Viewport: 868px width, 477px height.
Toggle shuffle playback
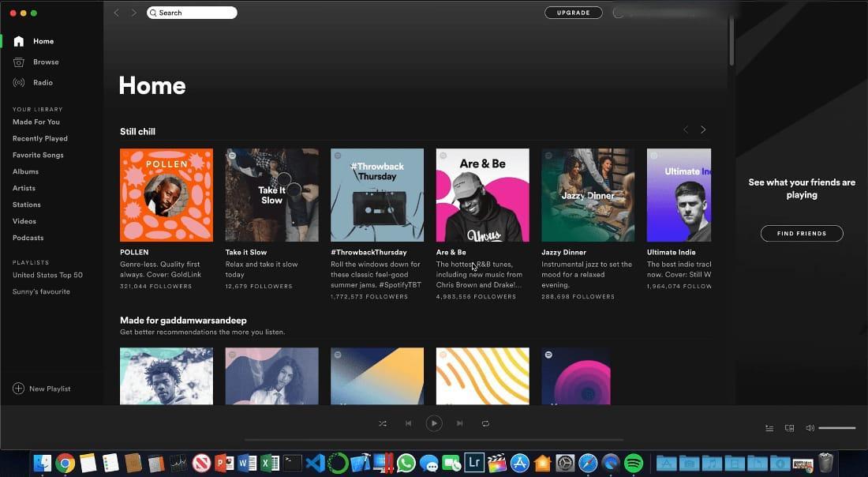tap(383, 423)
